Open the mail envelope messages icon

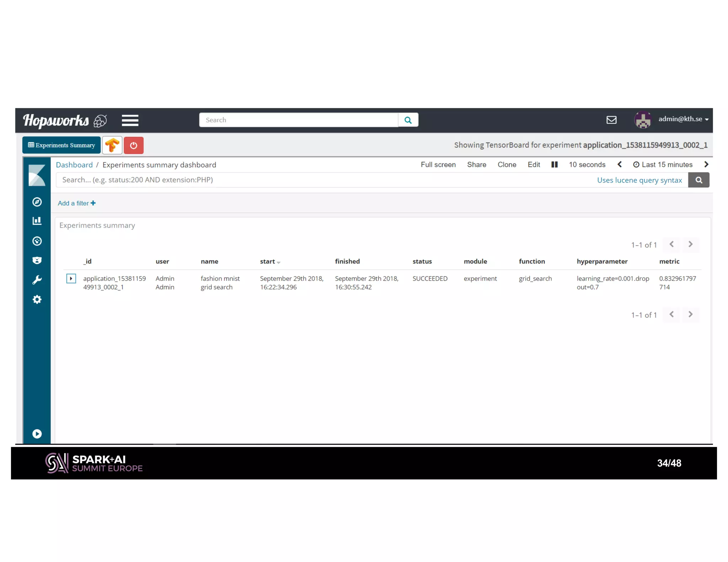tap(611, 120)
